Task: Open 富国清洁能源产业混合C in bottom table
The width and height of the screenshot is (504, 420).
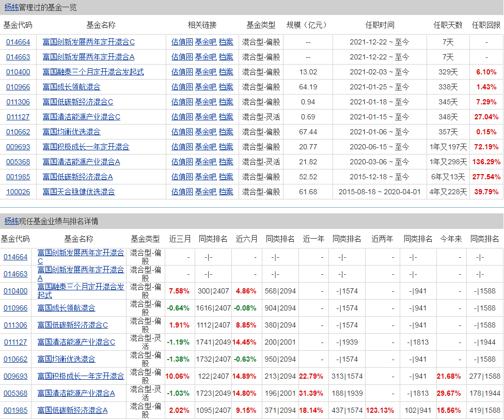Action: [76, 342]
